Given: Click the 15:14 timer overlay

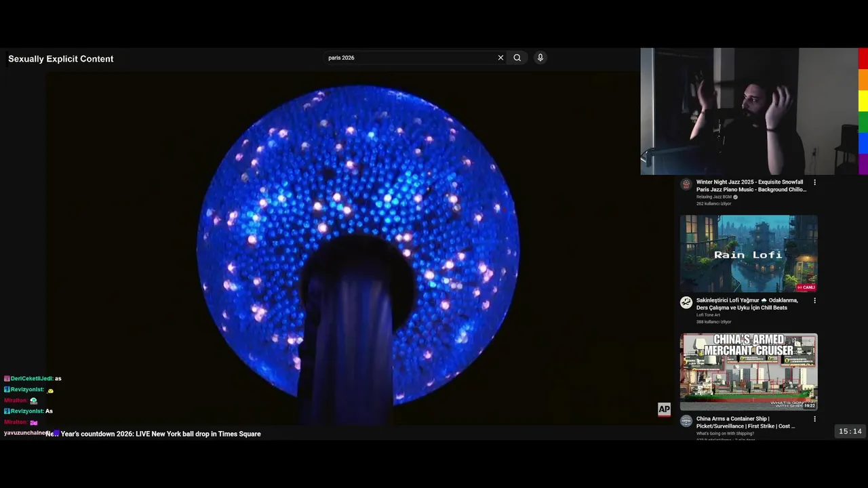Looking at the screenshot, I should (x=850, y=432).
